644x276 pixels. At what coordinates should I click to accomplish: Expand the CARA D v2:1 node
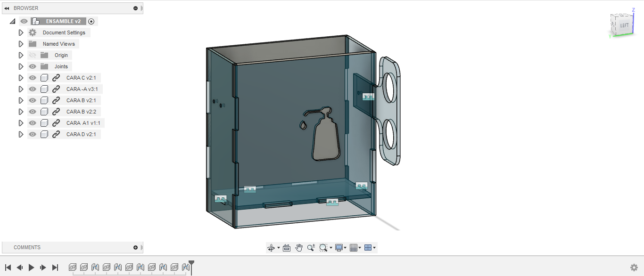(21, 134)
